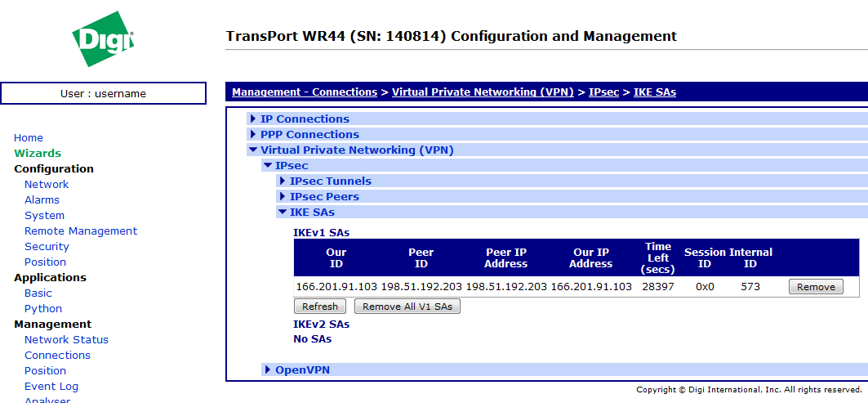Screen dimensions: 868x403
Task: Expand the OpenVPN section
Action: pos(302,369)
